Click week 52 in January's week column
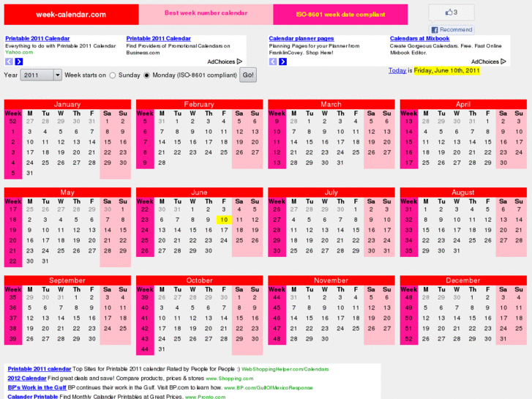532x399 pixels. click(x=13, y=122)
